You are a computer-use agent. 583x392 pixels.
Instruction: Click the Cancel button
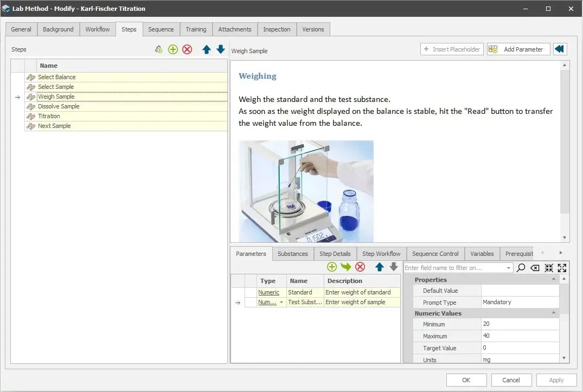pyautogui.click(x=511, y=380)
